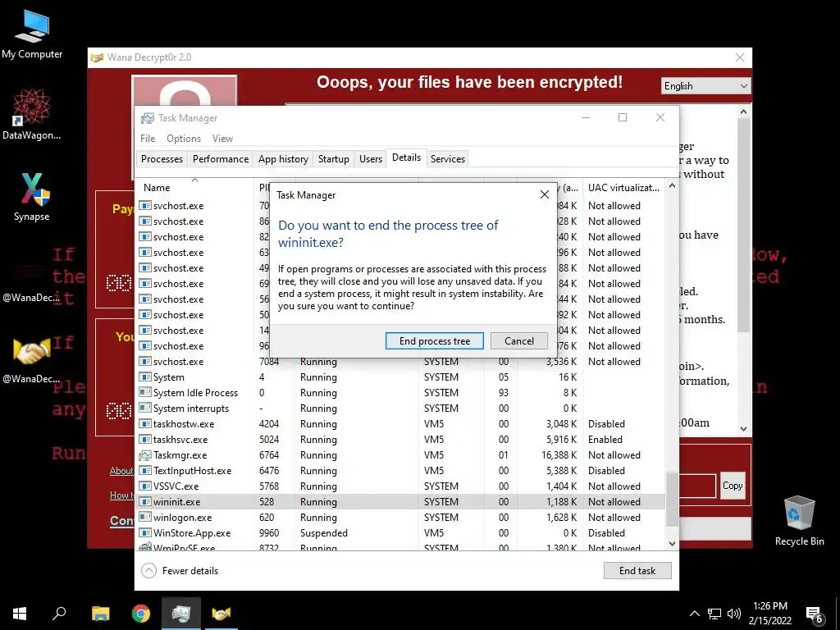840x630 pixels.
Task: Click Copy button in Wana Decrypt0r
Action: point(733,486)
